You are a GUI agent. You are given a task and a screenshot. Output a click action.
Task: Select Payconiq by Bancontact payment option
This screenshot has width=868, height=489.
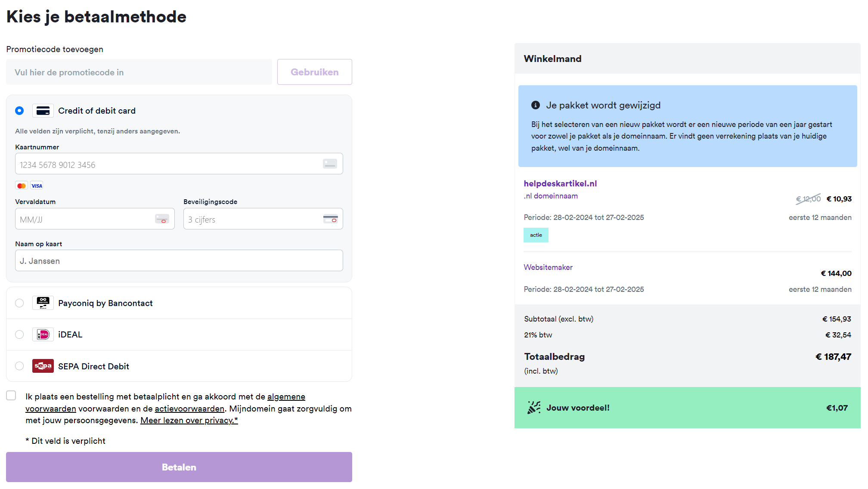[x=19, y=303]
